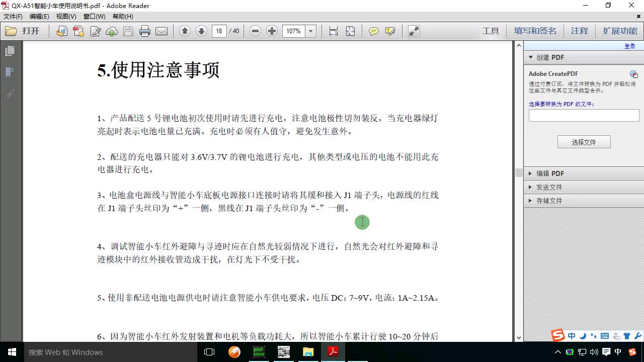Viewport: 644px width, 362px height.
Task: Print the document with printer icon
Action: click(145, 31)
